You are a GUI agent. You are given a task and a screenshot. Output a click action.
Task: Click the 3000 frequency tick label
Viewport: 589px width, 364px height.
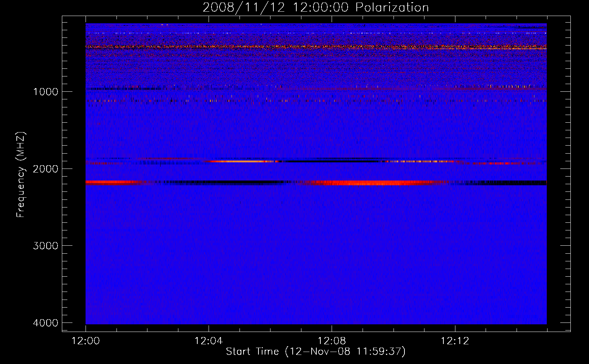tap(46, 246)
